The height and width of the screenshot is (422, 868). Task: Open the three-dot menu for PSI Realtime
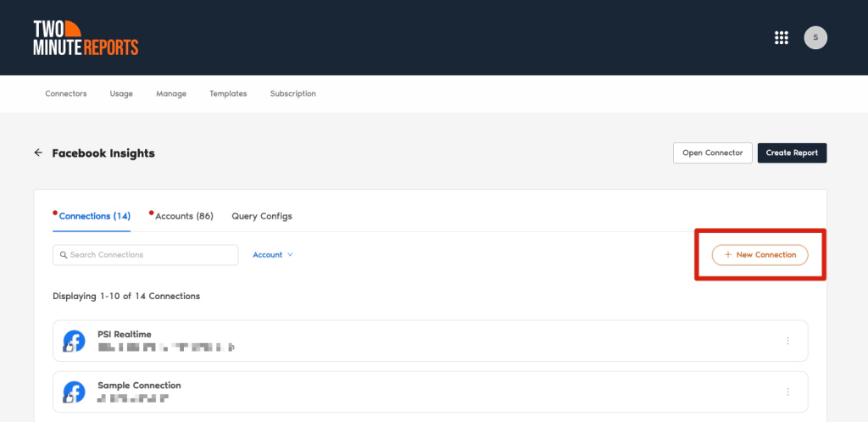tap(787, 341)
